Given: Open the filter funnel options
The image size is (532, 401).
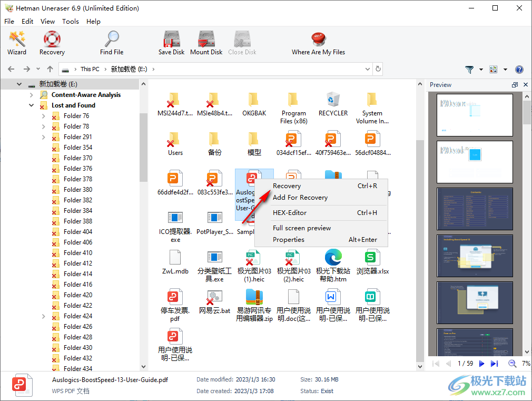Looking at the screenshot, I should pos(469,70).
